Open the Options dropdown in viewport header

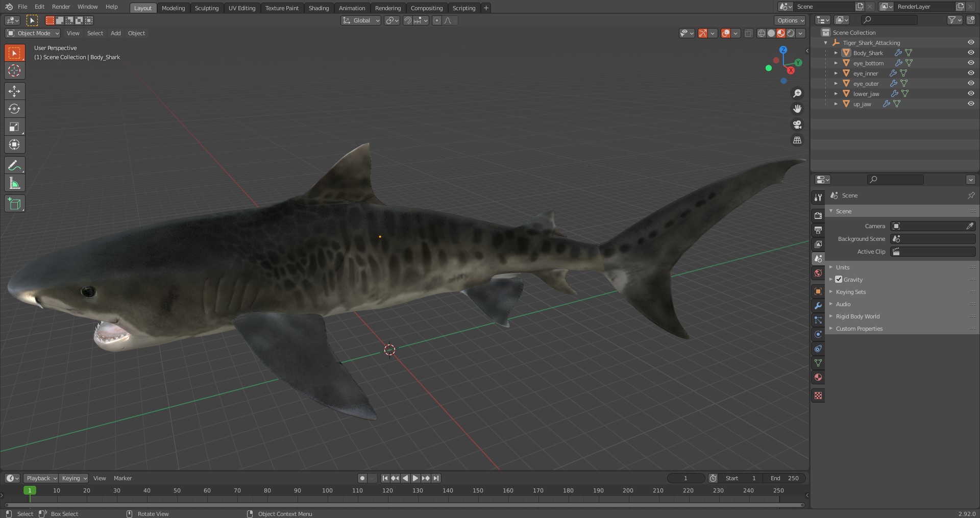pos(790,20)
